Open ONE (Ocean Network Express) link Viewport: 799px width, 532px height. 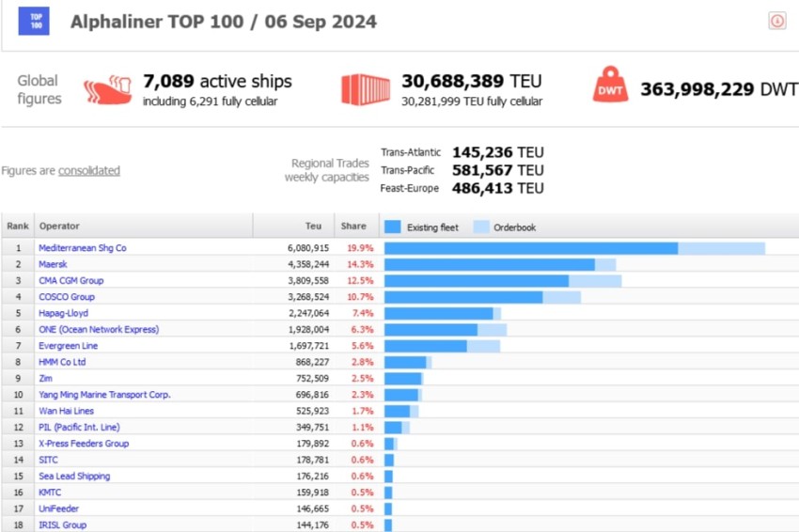pyautogui.click(x=99, y=330)
